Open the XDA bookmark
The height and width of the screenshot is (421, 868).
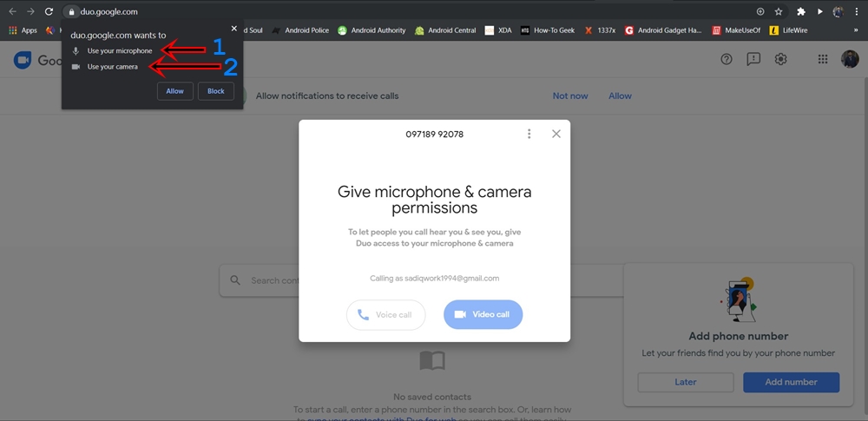[498, 30]
